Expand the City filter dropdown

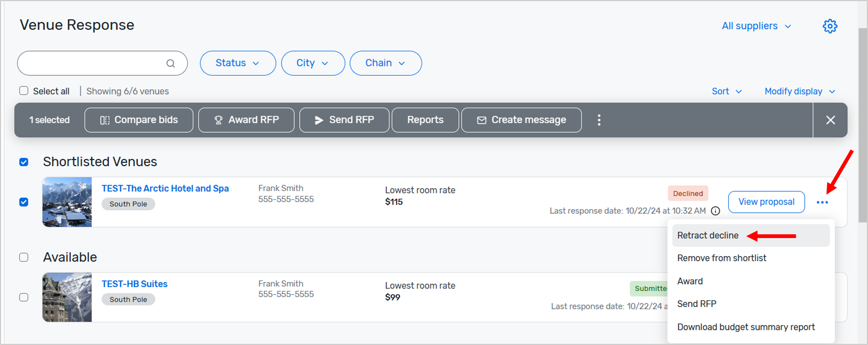pyautogui.click(x=313, y=63)
